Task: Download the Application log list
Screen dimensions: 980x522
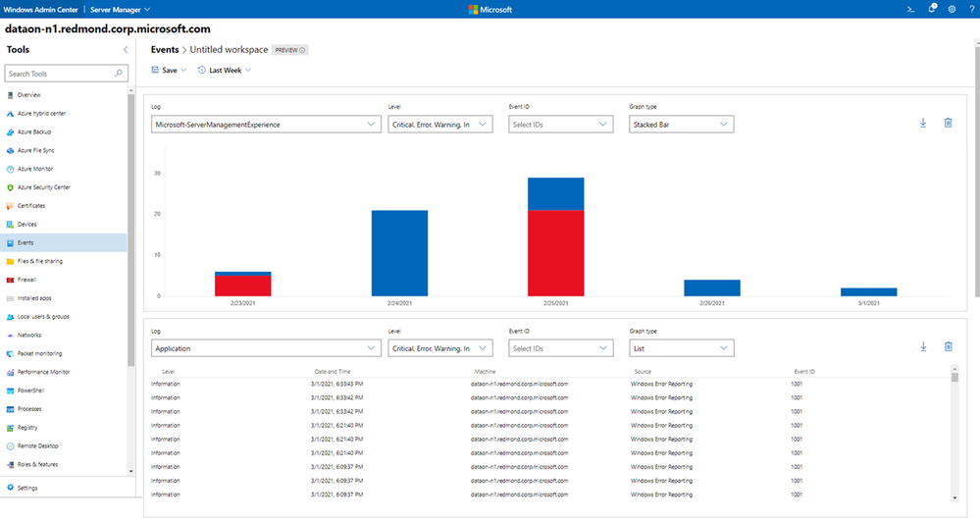Action: [x=923, y=347]
